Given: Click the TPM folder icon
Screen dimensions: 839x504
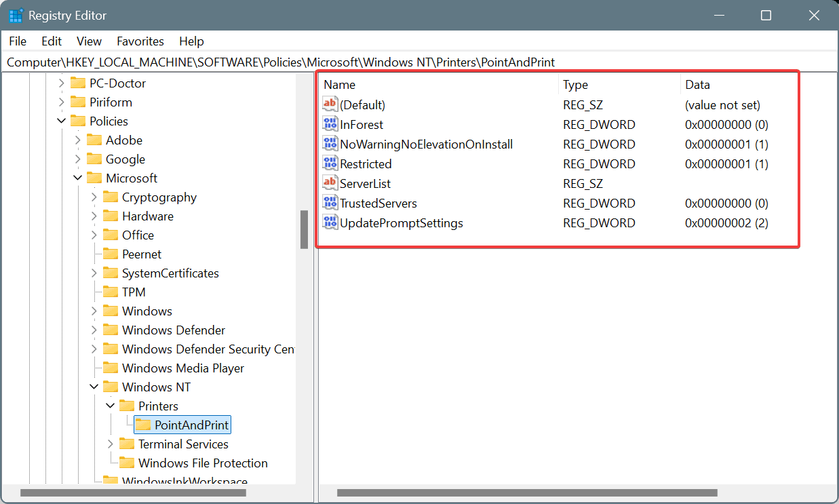Looking at the screenshot, I should [x=111, y=292].
